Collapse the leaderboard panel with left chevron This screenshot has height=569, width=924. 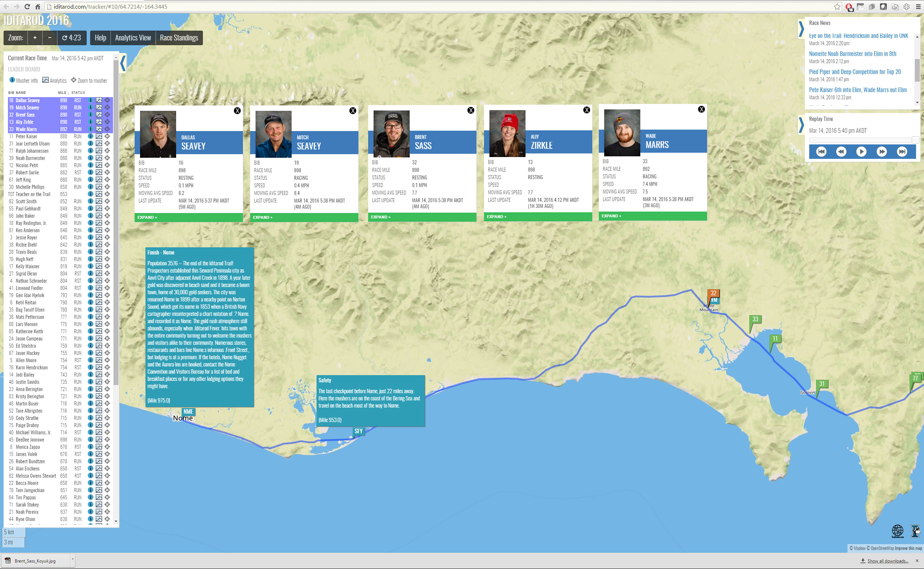[x=123, y=63]
